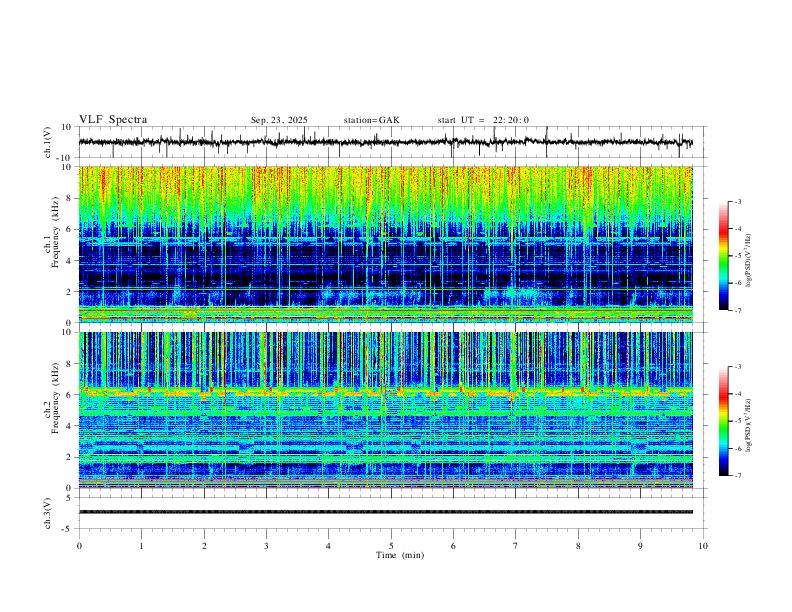This screenshot has width=792, height=612.
Task: Click the "ch.1(V)" waveform axis label
Action: 48,142
